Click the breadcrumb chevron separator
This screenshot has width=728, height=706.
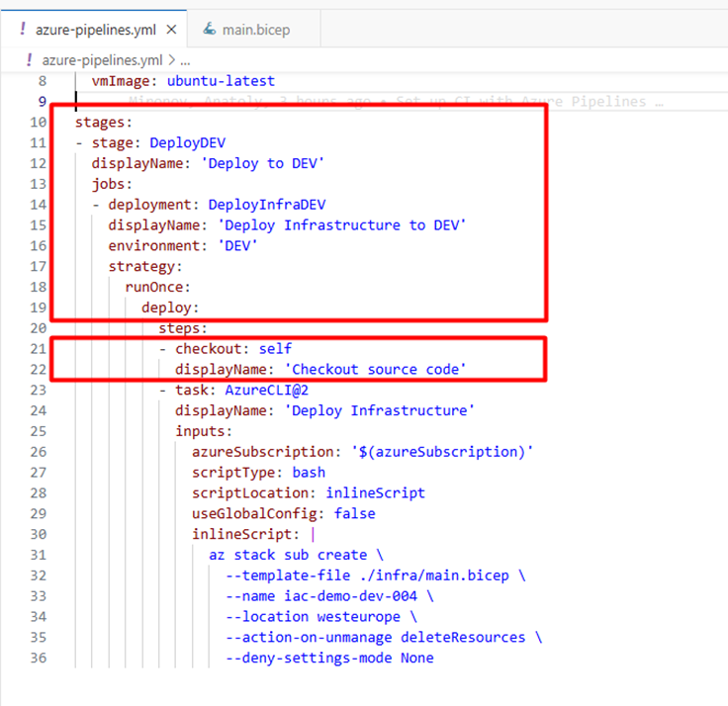click(170, 59)
